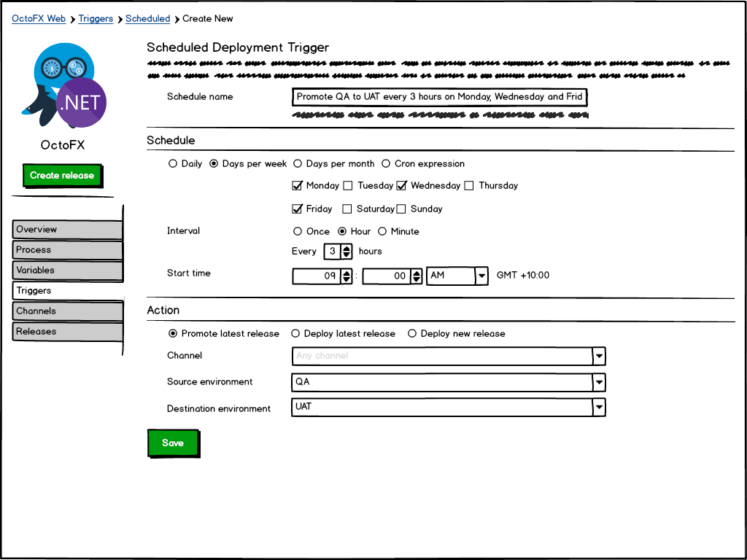Uncheck the Wednesday checkbox
The width and height of the screenshot is (747, 560).
(401, 186)
